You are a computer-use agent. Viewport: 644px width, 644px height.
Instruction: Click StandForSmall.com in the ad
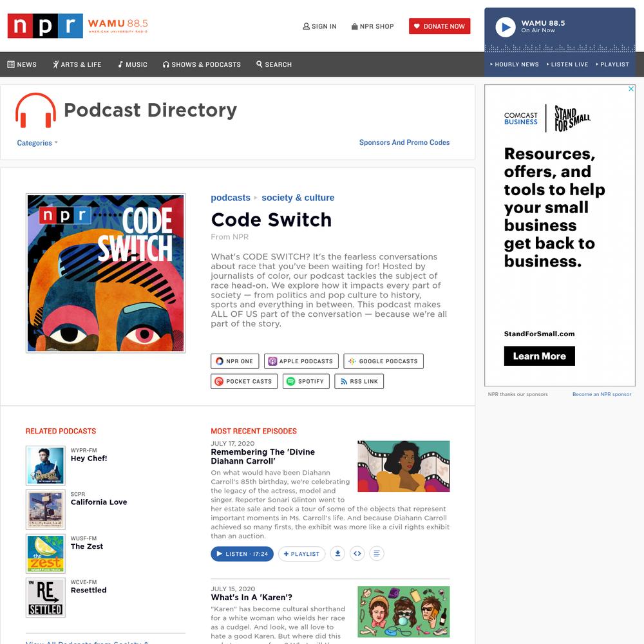tap(540, 334)
